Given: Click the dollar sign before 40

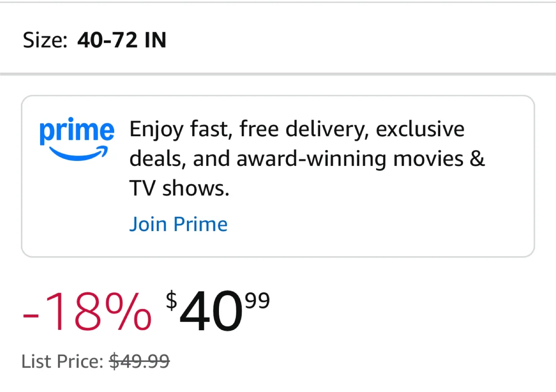Looking at the screenshot, I should pos(171,301).
